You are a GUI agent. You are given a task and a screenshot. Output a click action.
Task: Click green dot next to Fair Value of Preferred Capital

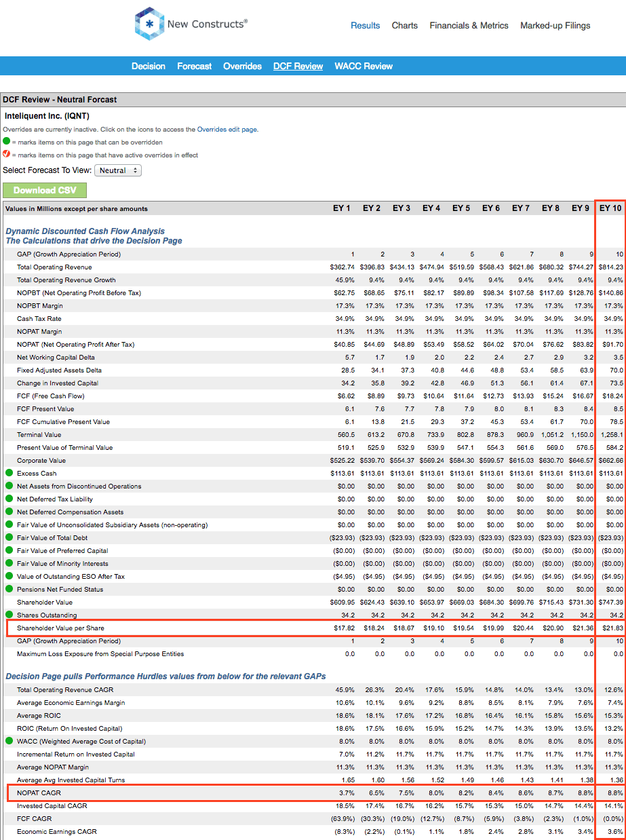tap(9, 550)
